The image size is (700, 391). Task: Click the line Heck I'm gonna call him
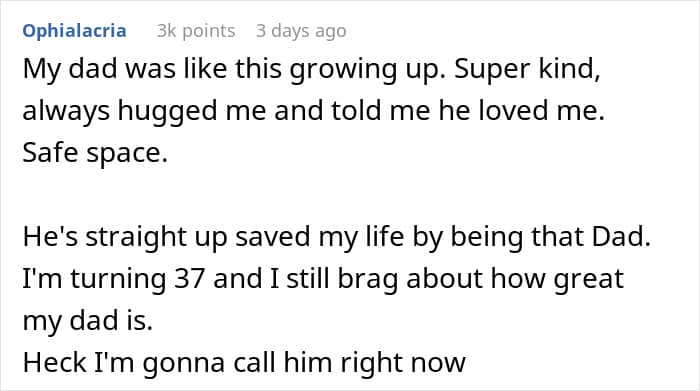point(244,363)
